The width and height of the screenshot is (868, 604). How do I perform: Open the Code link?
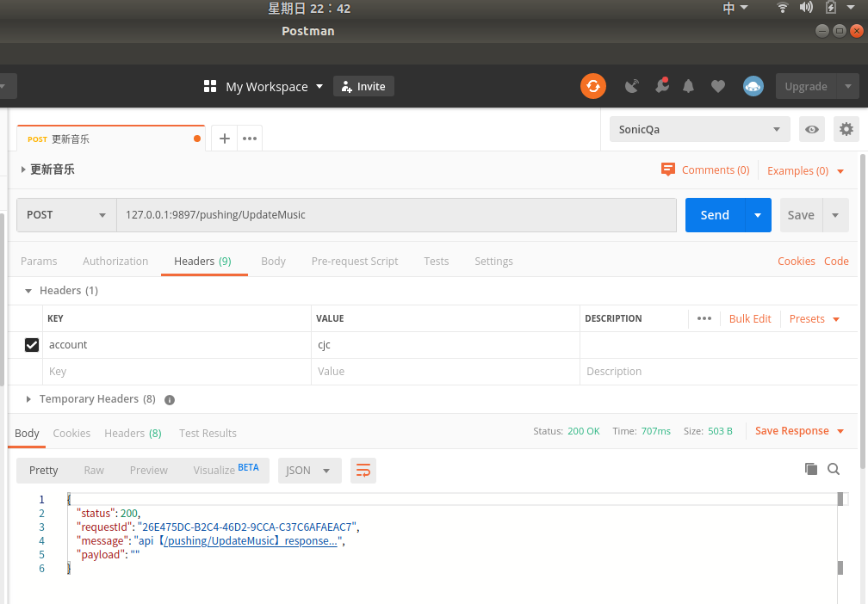836,261
